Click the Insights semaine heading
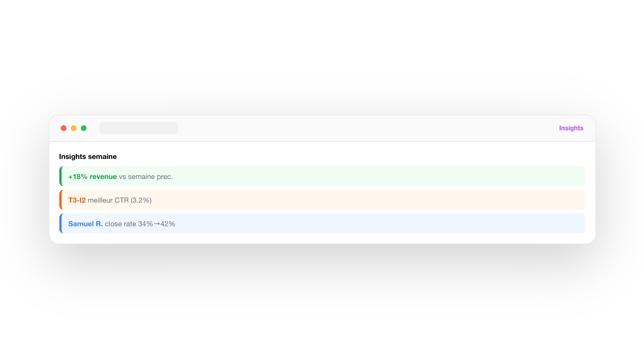This screenshot has height=358, width=644. click(x=88, y=156)
